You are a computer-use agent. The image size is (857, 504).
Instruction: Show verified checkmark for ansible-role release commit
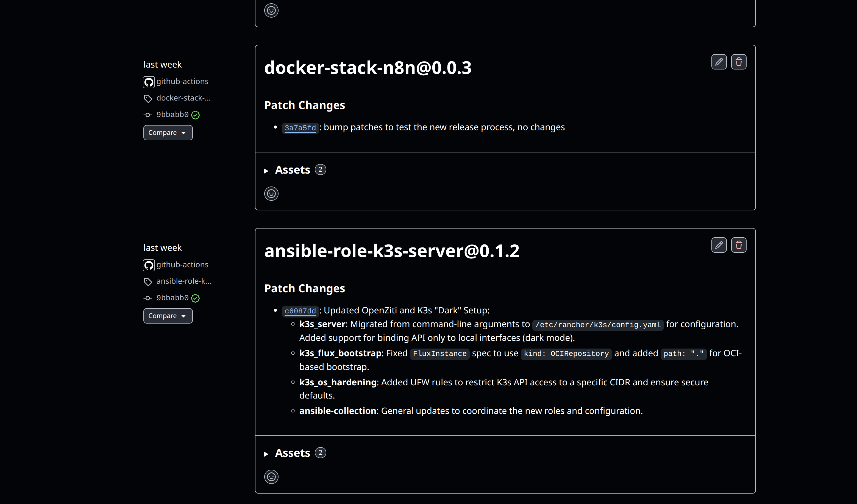click(195, 298)
